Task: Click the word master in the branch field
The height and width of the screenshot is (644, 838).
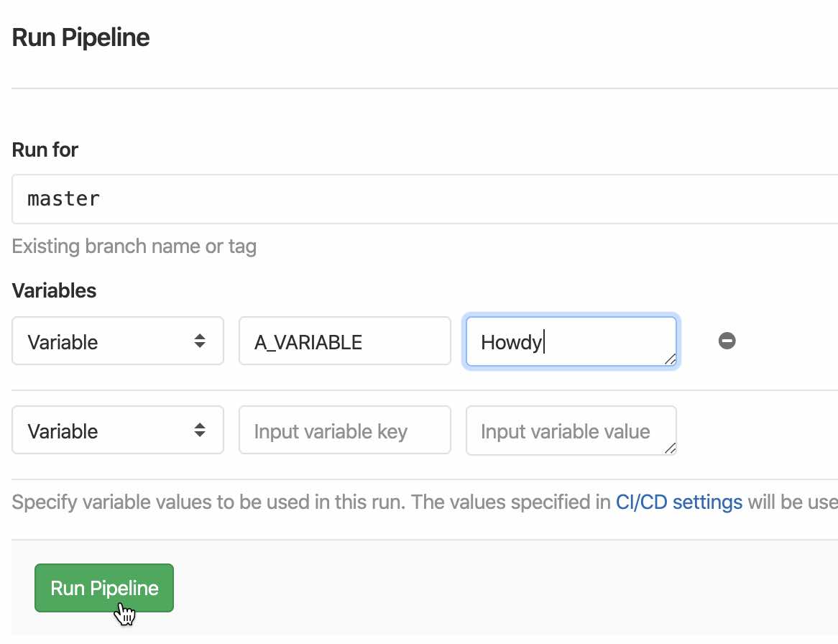Action: point(63,199)
